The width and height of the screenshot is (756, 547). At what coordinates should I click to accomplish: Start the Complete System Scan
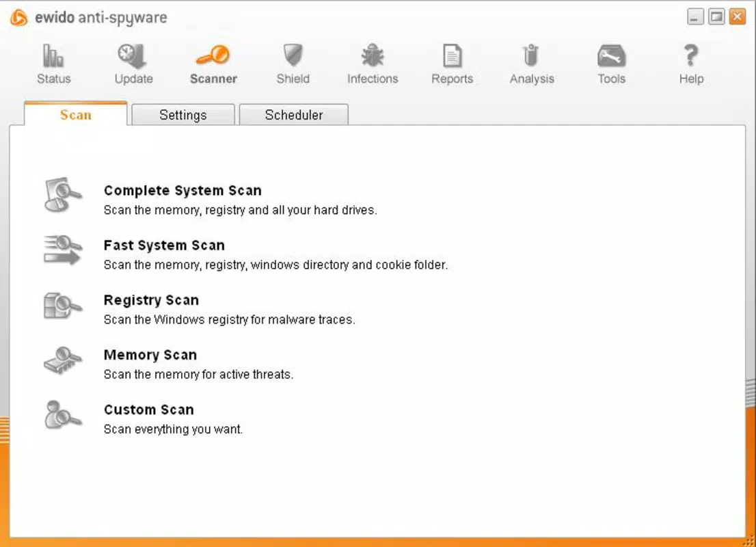tap(183, 191)
